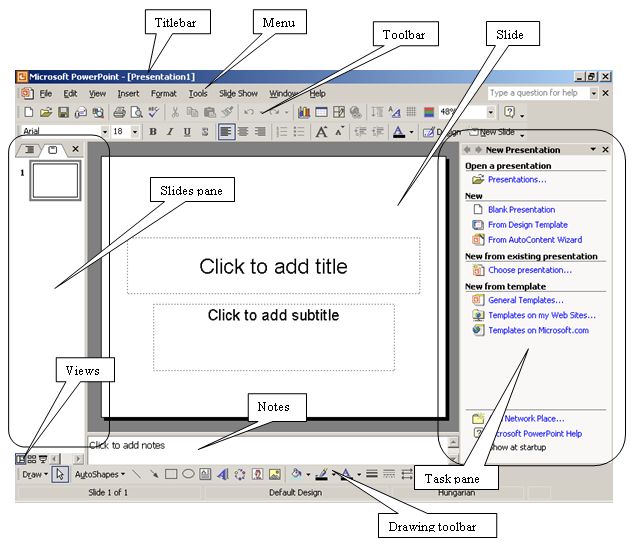Screen dimensions: 633x548
Task: Decrease font size with the small A
Action: tap(339, 131)
